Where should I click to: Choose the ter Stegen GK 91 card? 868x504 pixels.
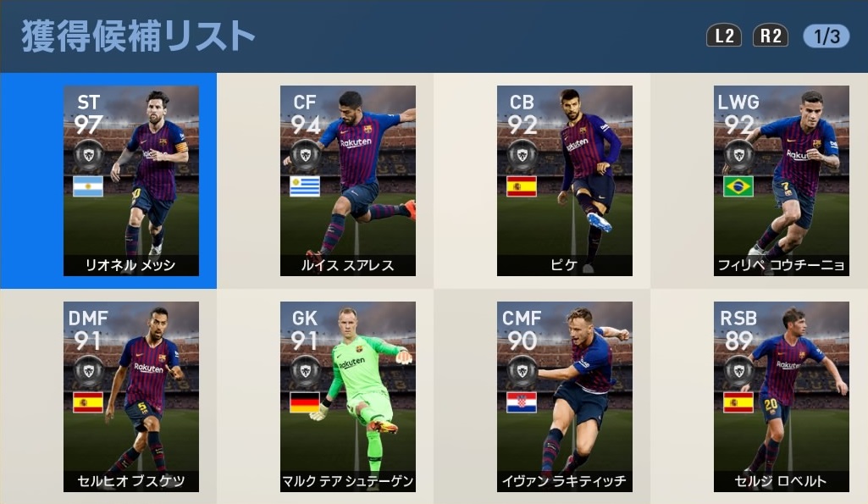pos(348,396)
